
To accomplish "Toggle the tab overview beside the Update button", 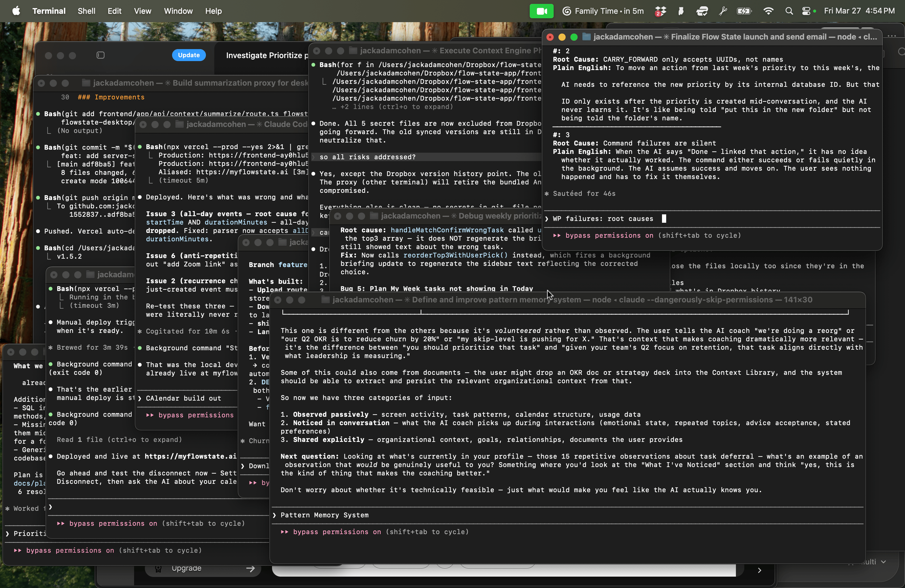I will (100, 55).
